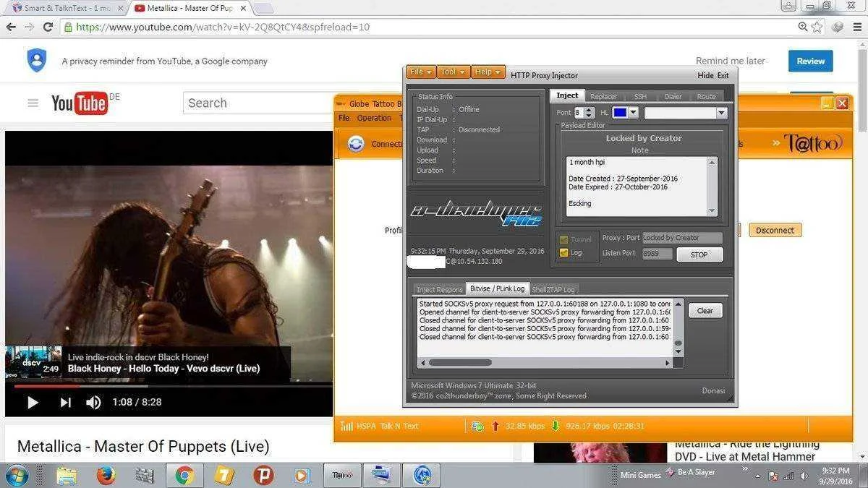Mute the YouTube video volume

pyautogui.click(x=93, y=403)
